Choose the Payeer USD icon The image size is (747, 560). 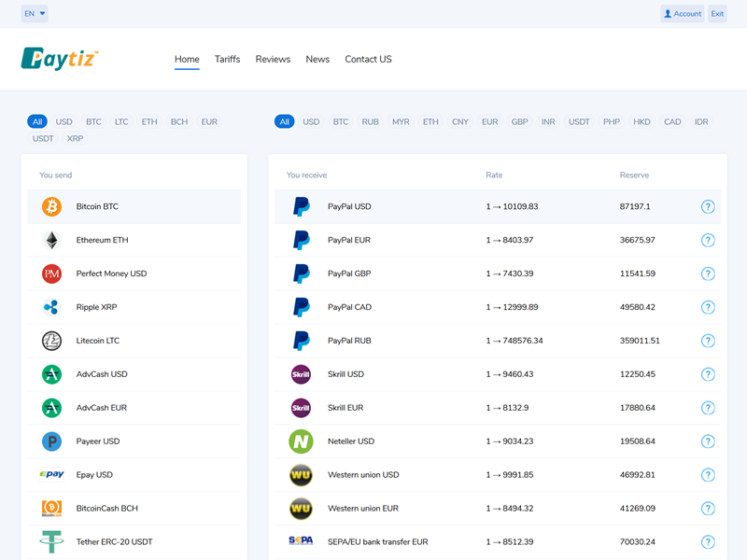[51, 441]
